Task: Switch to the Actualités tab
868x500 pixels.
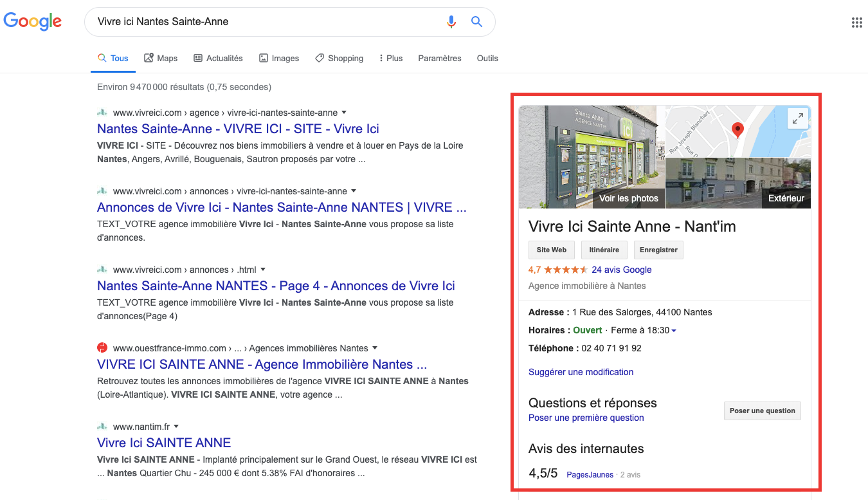Action: coord(218,58)
